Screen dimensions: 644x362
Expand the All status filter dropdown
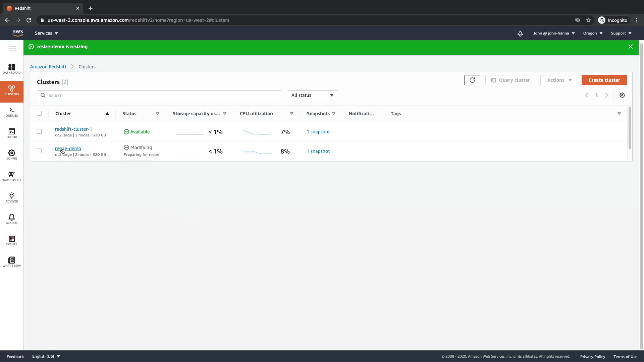point(312,95)
